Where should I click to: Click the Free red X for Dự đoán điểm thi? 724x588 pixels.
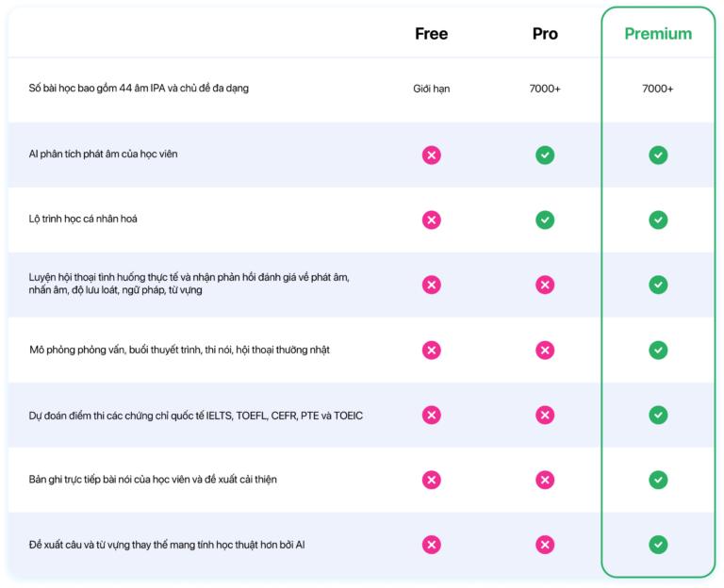coord(431,415)
